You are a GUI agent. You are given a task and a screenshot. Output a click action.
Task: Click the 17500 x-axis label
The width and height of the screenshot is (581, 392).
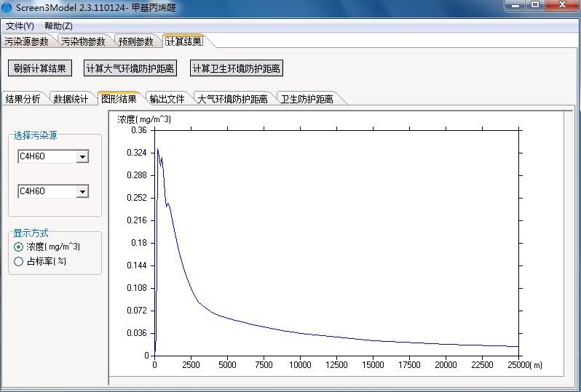pyautogui.click(x=409, y=365)
